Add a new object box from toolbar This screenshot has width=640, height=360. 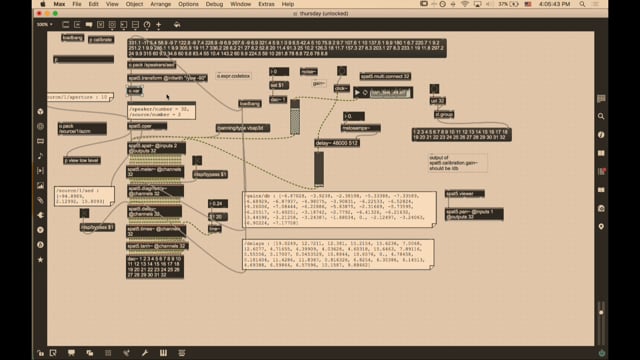[65, 25]
